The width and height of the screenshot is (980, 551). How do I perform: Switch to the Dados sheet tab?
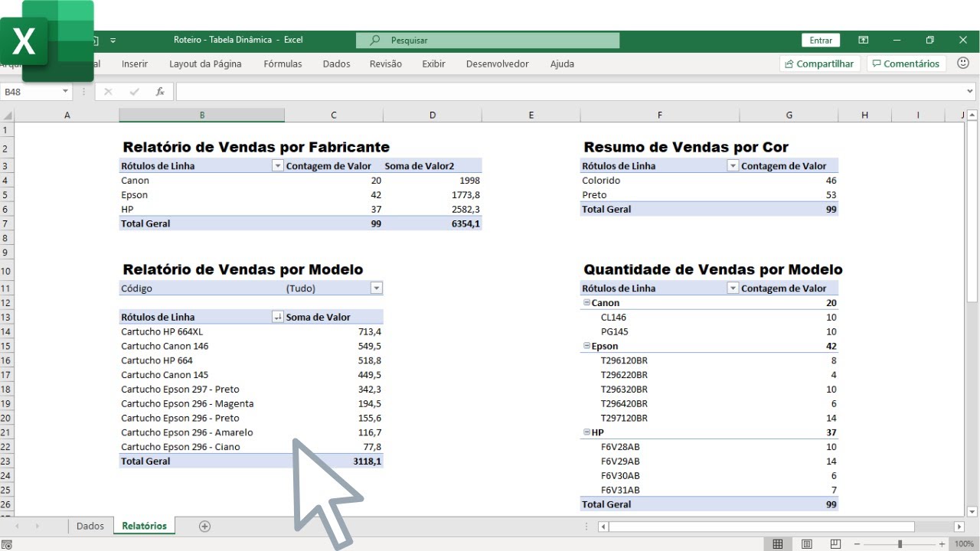point(90,526)
